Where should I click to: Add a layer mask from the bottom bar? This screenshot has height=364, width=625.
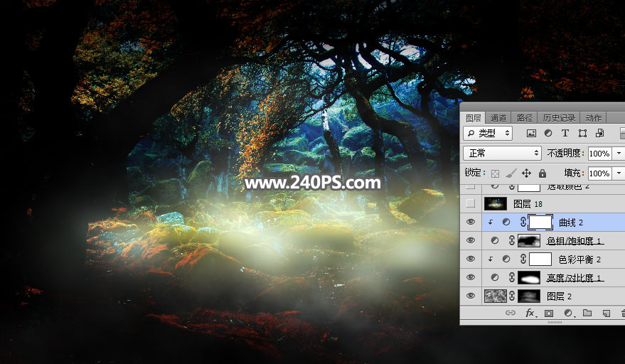tap(549, 314)
